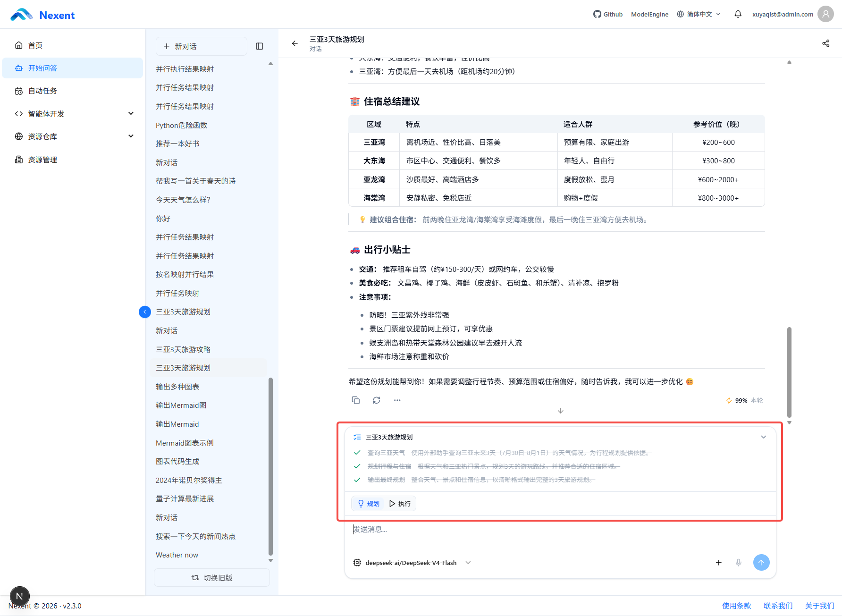The width and height of the screenshot is (842, 616).
Task: Collapse the 三亚3天旅游规划 plan panel
Action: [763, 437]
